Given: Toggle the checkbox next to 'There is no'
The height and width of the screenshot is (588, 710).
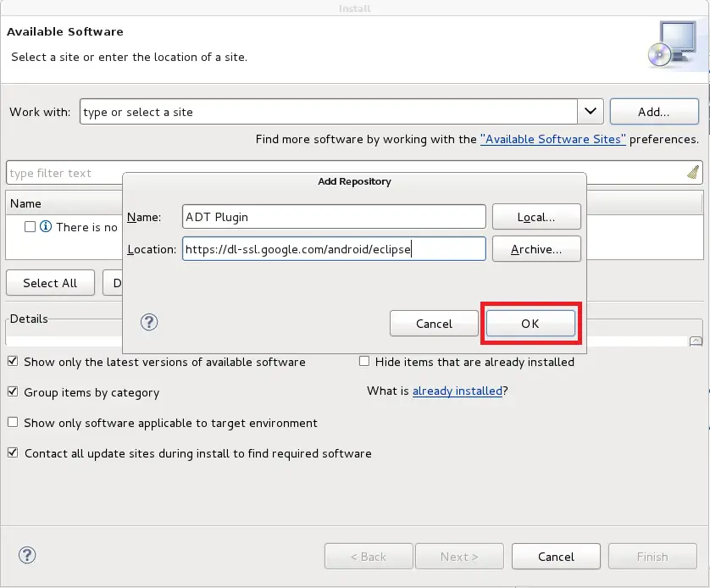Looking at the screenshot, I should 30,227.
